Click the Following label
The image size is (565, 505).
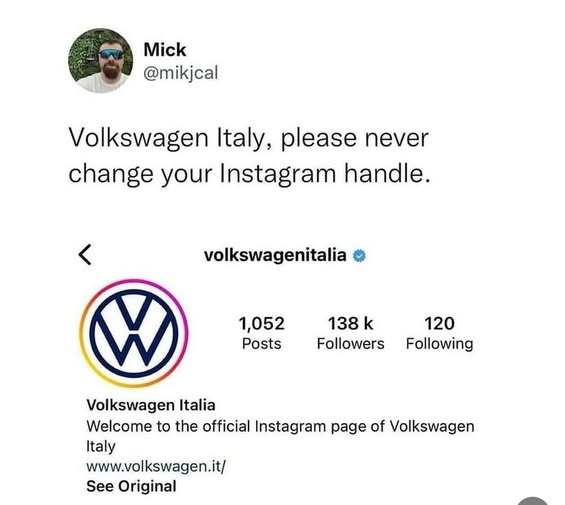440,344
